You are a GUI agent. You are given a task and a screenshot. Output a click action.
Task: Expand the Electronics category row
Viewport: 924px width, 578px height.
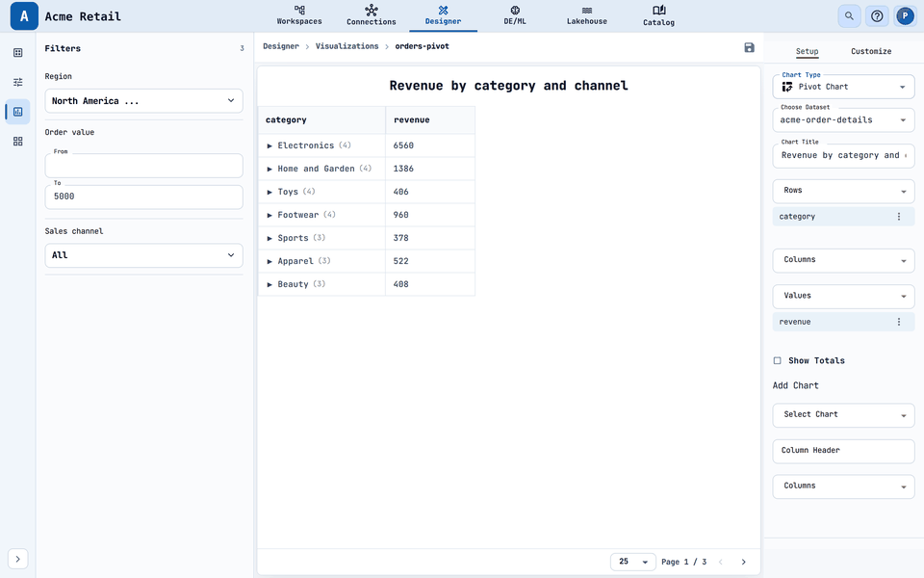point(269,145)
